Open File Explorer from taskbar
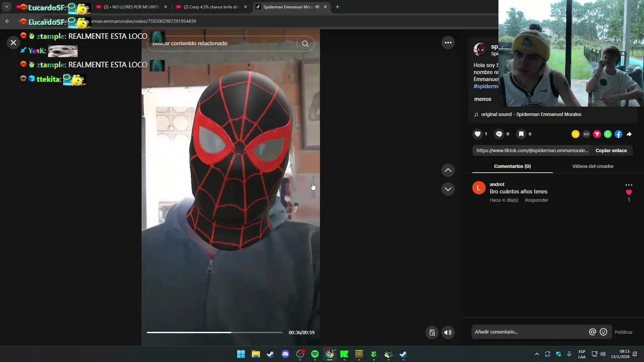The height and width of the screenshot is (362, 644). [x=256, y=354]
